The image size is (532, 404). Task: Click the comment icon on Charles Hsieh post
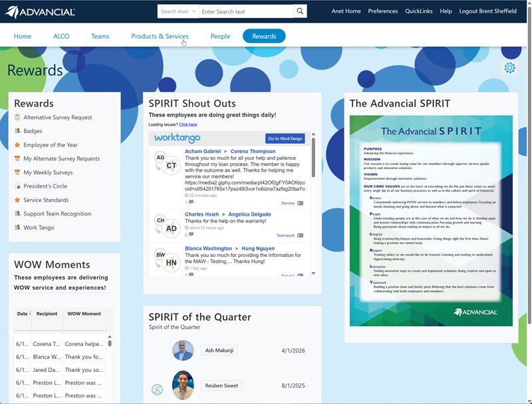click(x=191, y=234)
